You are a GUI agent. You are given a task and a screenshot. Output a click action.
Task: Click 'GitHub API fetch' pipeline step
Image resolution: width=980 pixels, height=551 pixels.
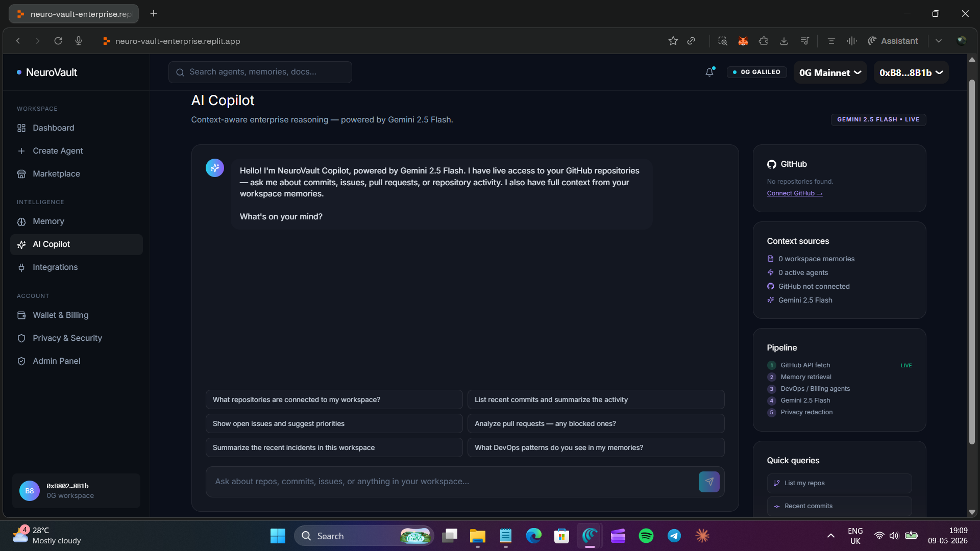[805, 365]
